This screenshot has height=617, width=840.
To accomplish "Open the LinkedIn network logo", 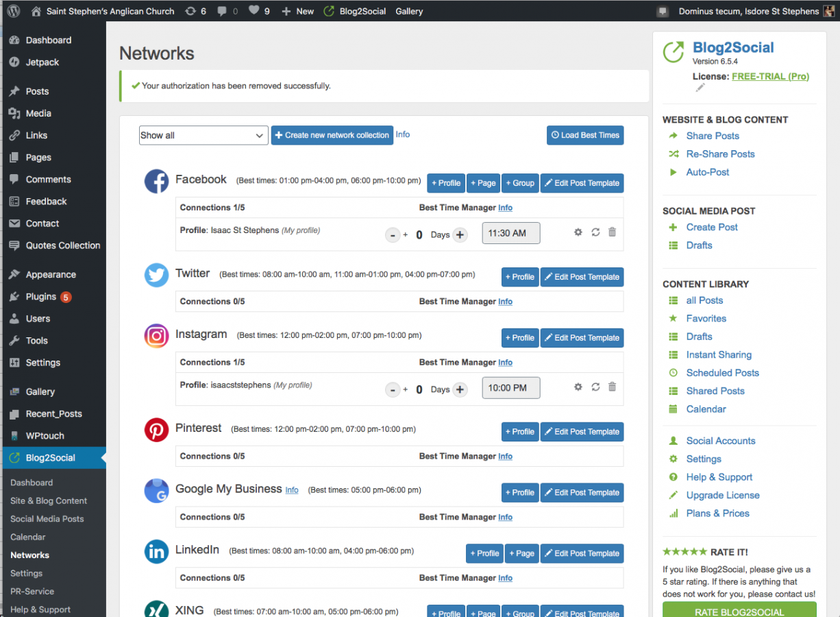I will [x=156, y=552].
